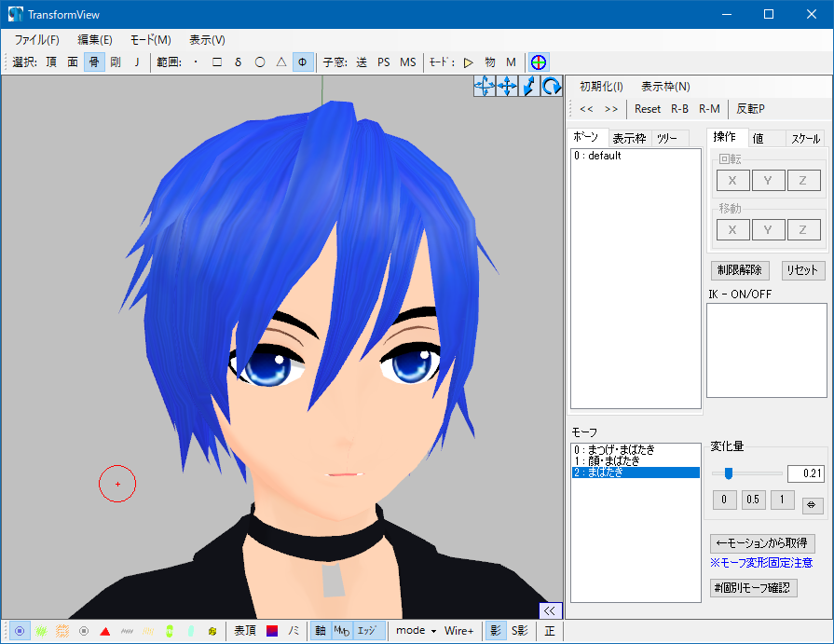Viewport: 834px width, 644px height.
Task: Click the リセット button
Action: click(802, 270)
